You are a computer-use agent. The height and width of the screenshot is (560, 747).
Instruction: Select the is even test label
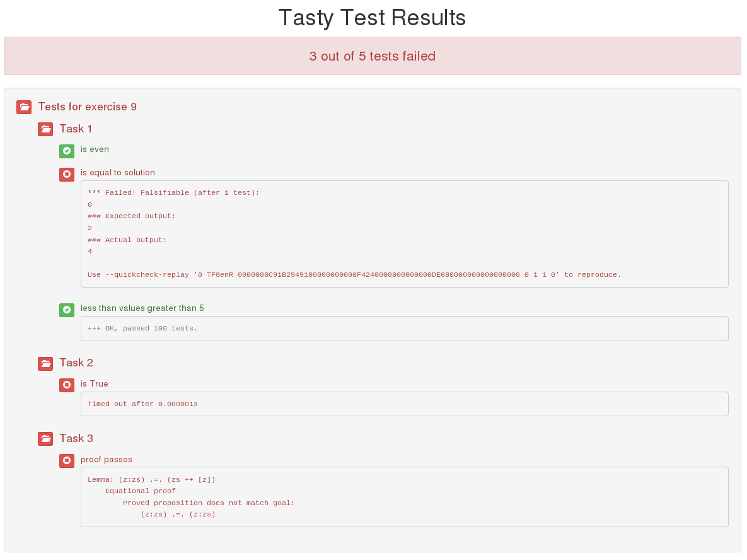95,149
